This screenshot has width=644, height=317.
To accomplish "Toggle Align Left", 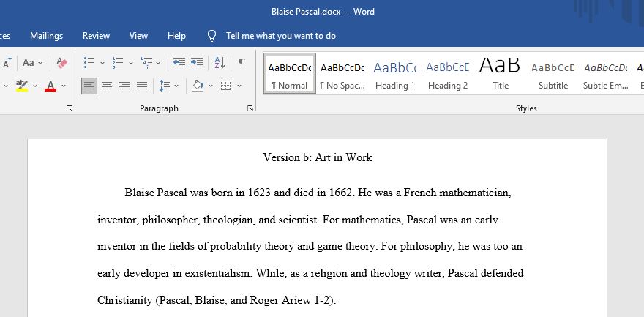I will [89, 86].
